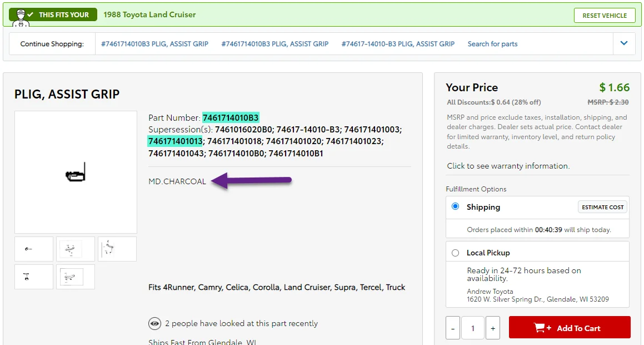Viewport: 644px width, 345px height.
Task: Click the Fulfillment Options label
Action: [476, 189]
